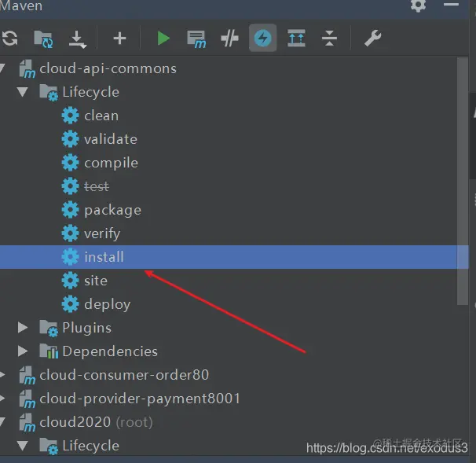Open Maven settings wrench icon

[372, 39]
